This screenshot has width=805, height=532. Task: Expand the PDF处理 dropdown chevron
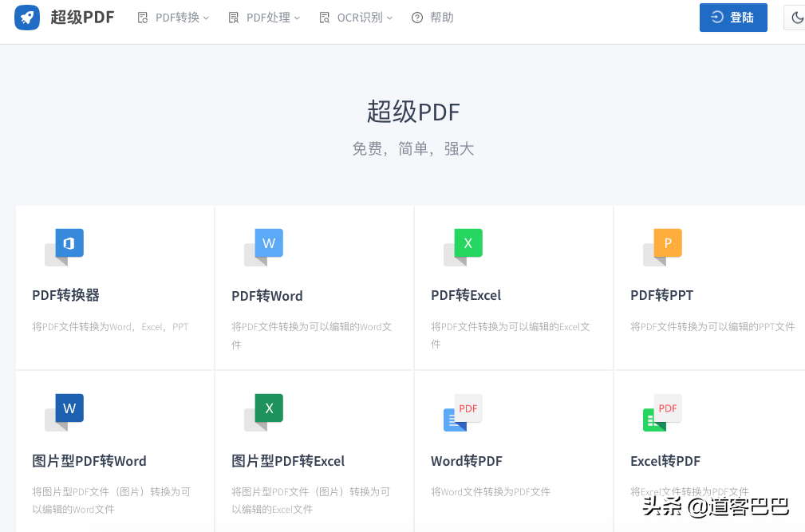click(x=298, y=18)
